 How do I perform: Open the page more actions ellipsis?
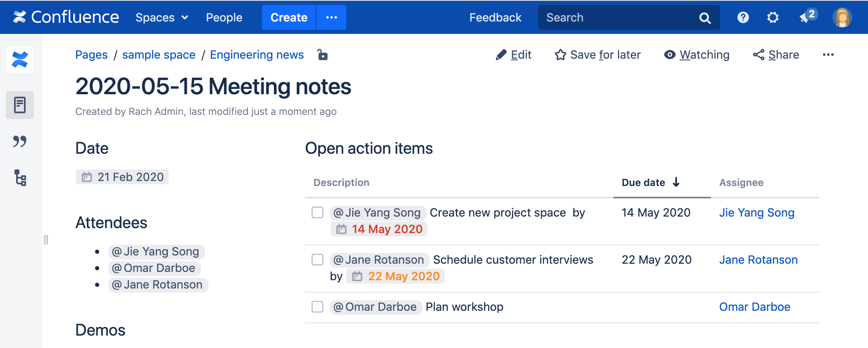828,55
